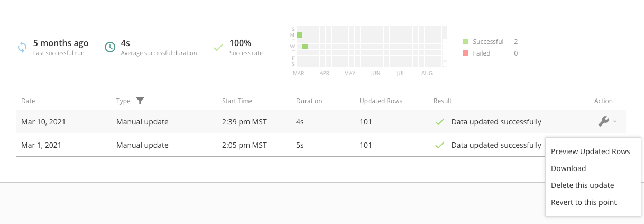Click the green checkmark in Mar 10 row
Viewport: 644px width, 224px height.
click(x=439, y=122)
